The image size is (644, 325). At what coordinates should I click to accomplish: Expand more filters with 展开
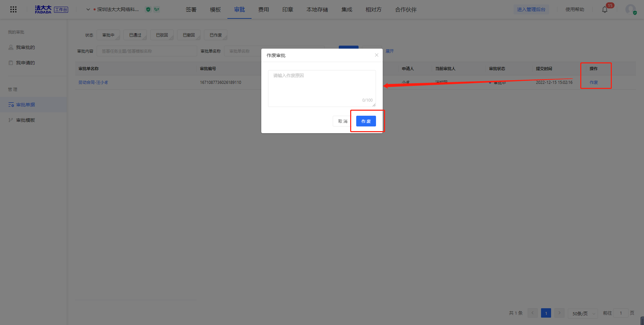click(x=390, y=51)
